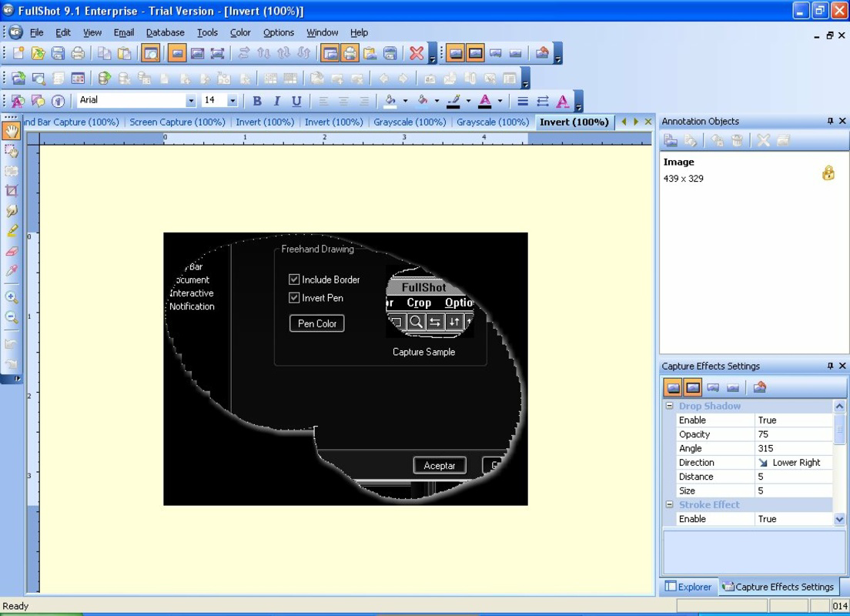The width and height of the screenshot is (850, 616).
Task: Toggle the orange fit image view button
Action: tap(177, 52)
